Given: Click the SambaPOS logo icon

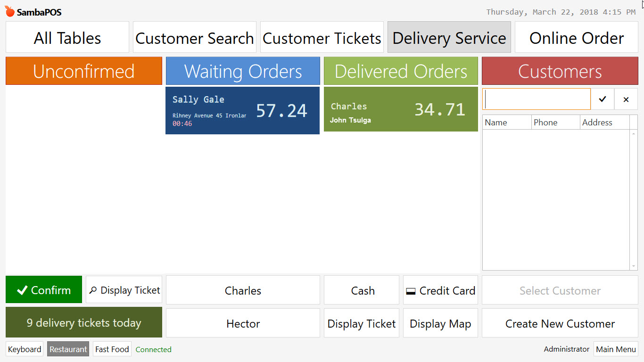Looking at the screenshot, I should coord(8,12).
